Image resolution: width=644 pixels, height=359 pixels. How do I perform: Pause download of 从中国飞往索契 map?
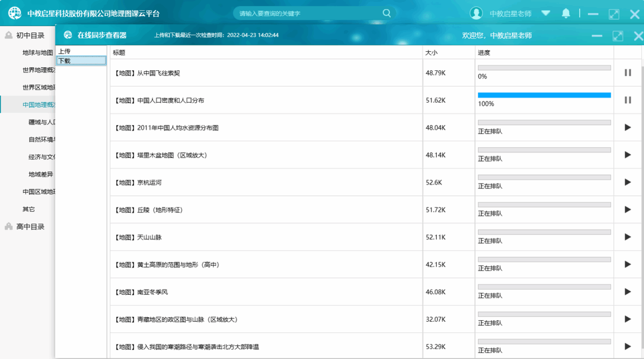point(627,73)
